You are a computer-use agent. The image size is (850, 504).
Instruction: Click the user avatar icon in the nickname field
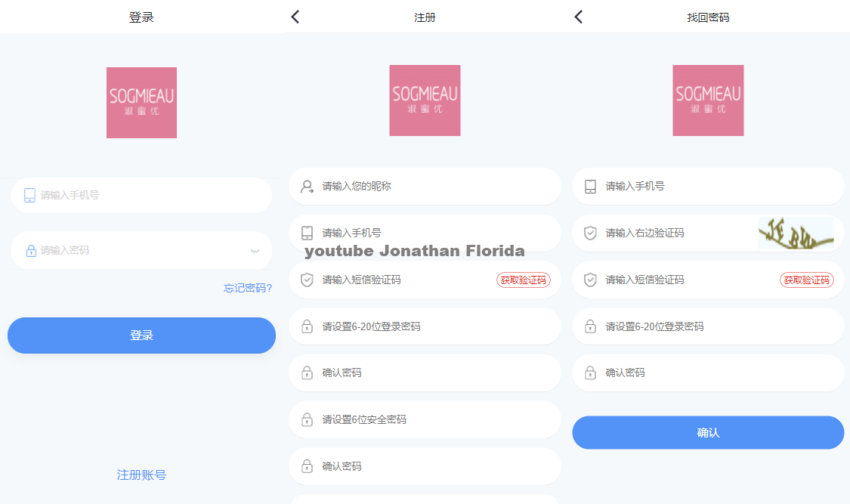[307, 187]
